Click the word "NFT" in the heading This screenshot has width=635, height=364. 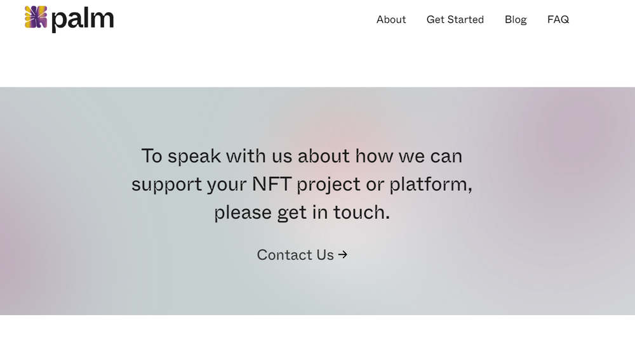271,184
